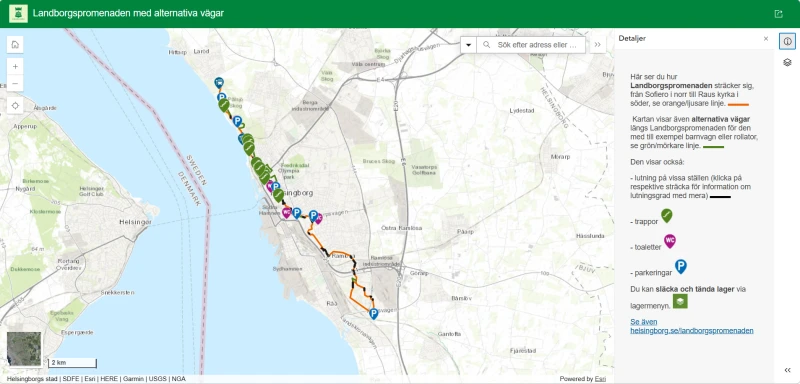Find my location on the map
The height and width of the screenshot is (384, 800).
point(15,106)
